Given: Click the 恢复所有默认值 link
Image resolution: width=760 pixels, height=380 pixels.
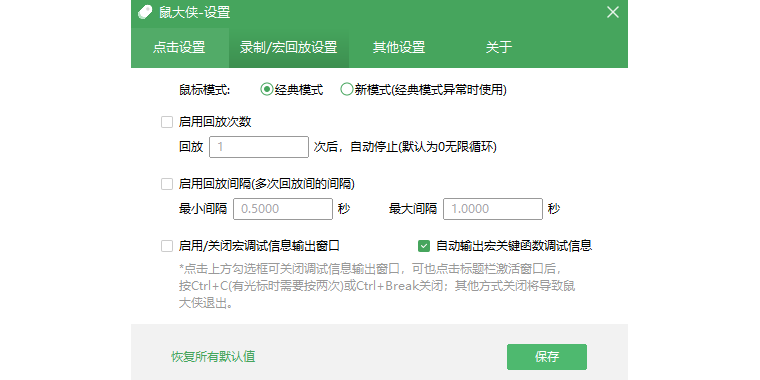Looking at the screenshot, I should point(213,357).
